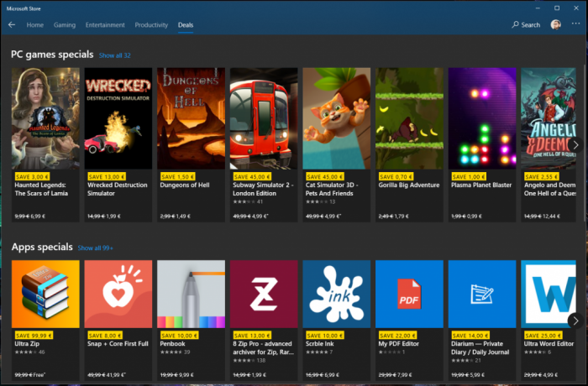
Task: Switch to the Productivity tab
Action: (151, 25)
